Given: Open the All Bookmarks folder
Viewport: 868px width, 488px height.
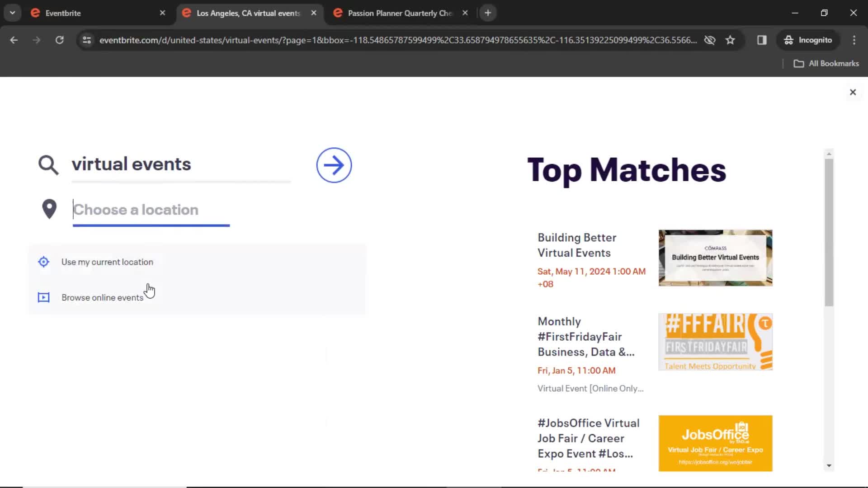Looking at the screenshot, I should click(826, 64).
